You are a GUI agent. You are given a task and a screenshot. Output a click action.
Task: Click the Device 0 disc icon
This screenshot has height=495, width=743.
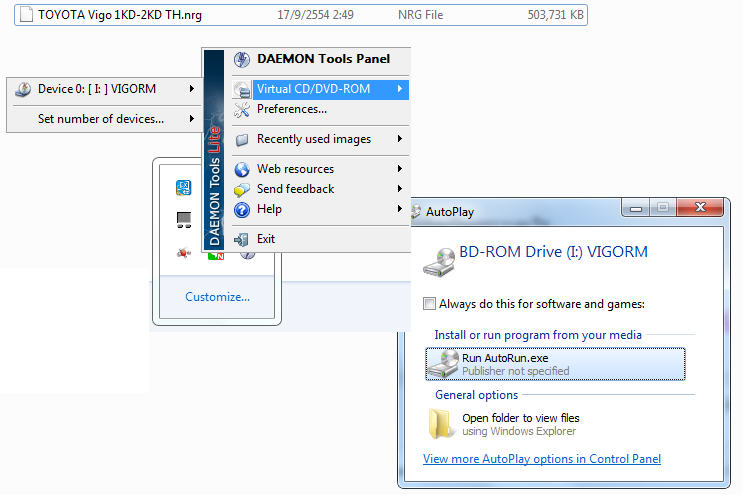(x=23, y=89)
